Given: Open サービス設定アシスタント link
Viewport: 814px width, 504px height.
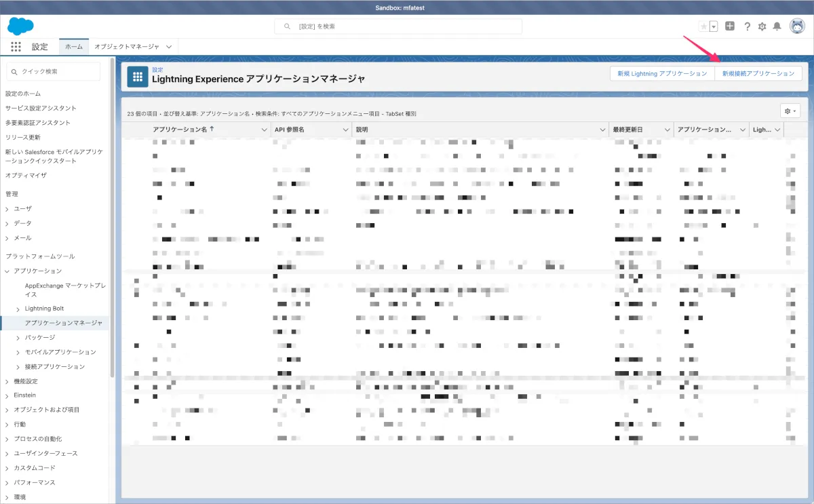Looking at the screenshot, I should click(x=41, y=109).
